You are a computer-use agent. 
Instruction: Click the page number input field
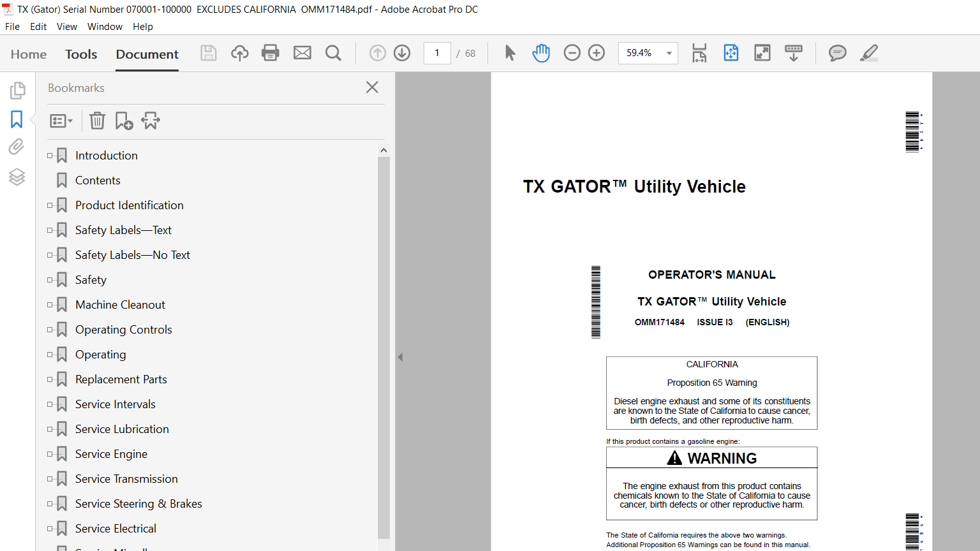pos(437,53)
